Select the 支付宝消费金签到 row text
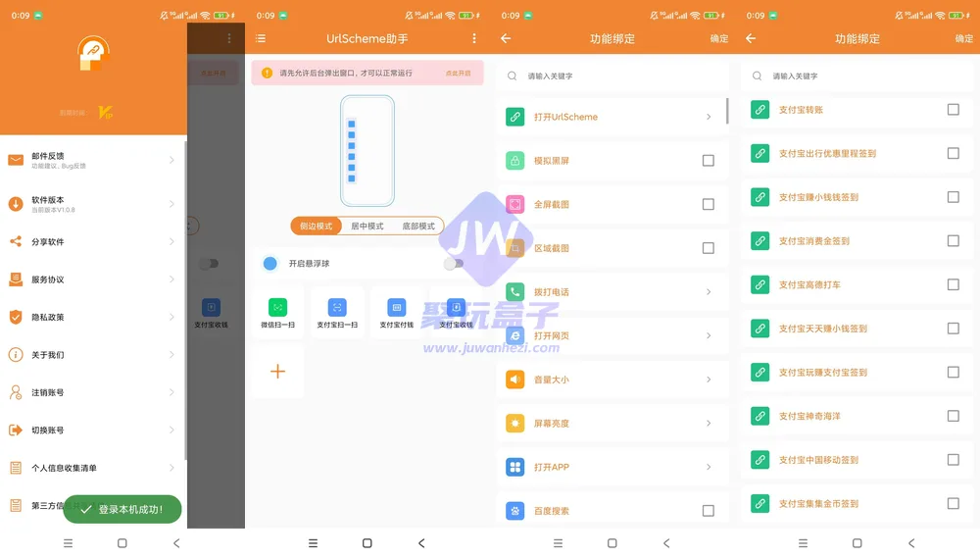Viewport: 980px width, 558px height. 813,241
